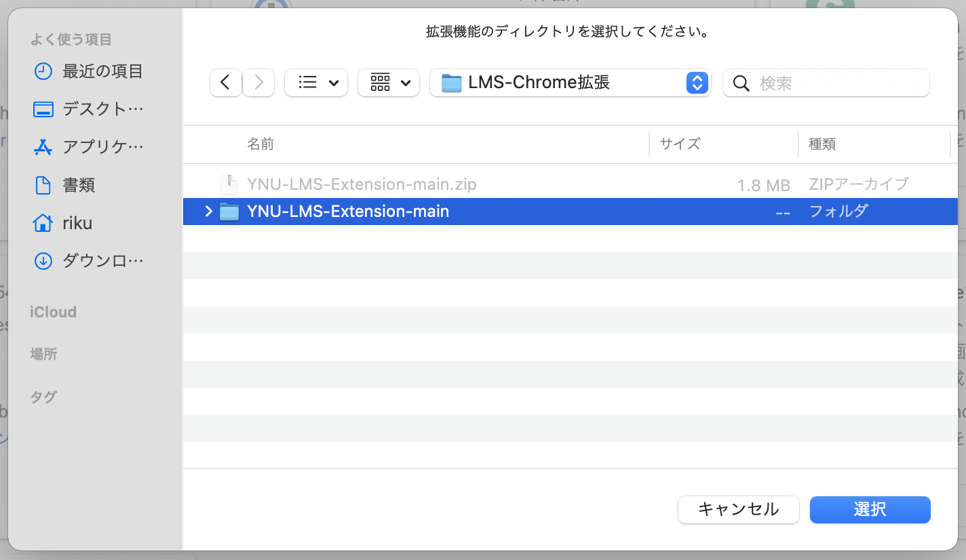This screenshot has width=966, height=560.
Task: Click the folder icon in the path popup
Action: [x=452, y=83]
